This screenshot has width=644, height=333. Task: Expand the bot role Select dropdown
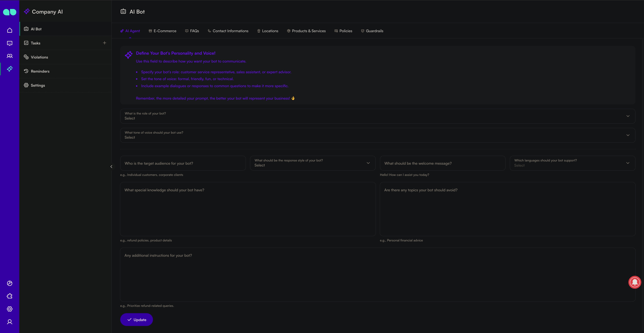(628, 116)
